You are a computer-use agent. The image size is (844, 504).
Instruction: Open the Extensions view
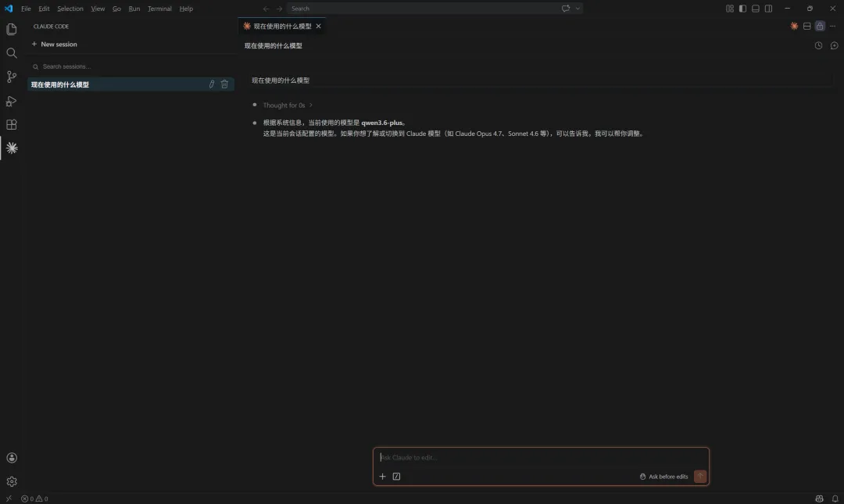pos(11,124)
